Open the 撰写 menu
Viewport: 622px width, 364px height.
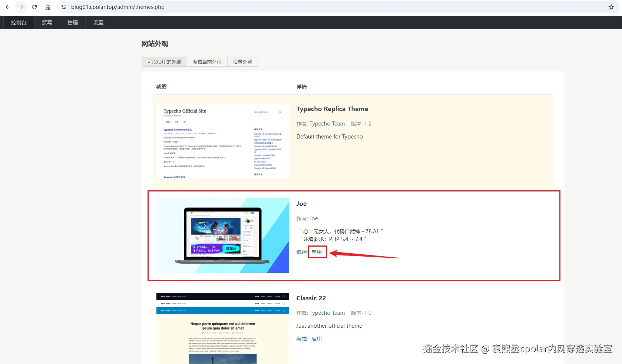[x=47, y=23]
